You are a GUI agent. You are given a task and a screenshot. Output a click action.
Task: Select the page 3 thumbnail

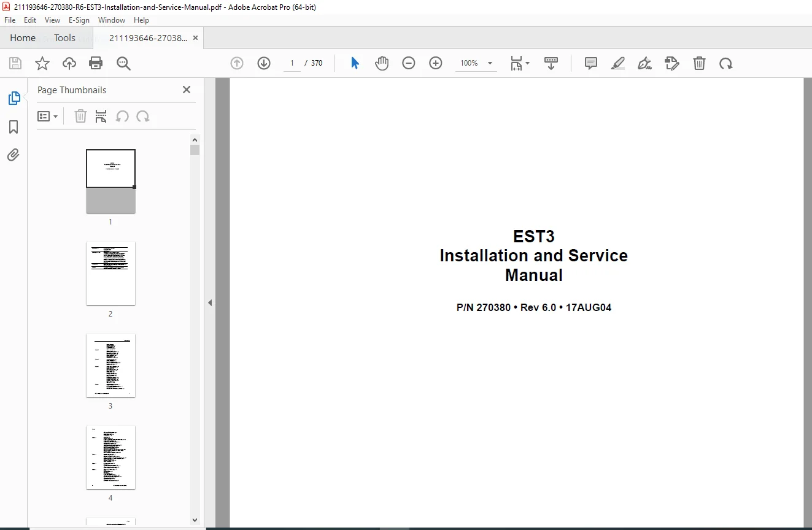110,366
